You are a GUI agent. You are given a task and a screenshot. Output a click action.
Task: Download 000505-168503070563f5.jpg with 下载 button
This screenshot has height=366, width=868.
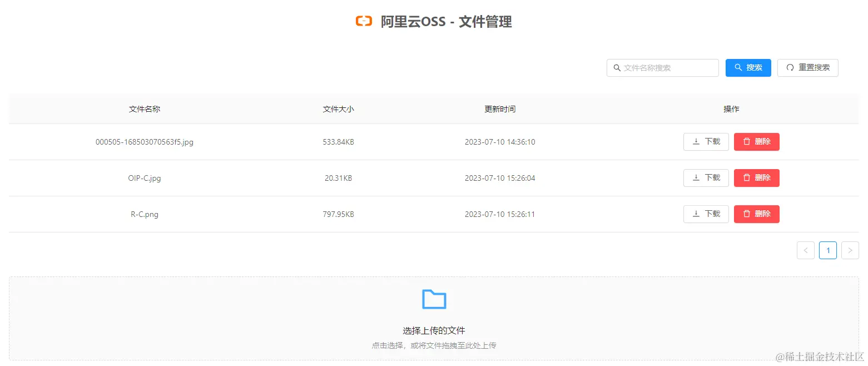pos(706,142)
